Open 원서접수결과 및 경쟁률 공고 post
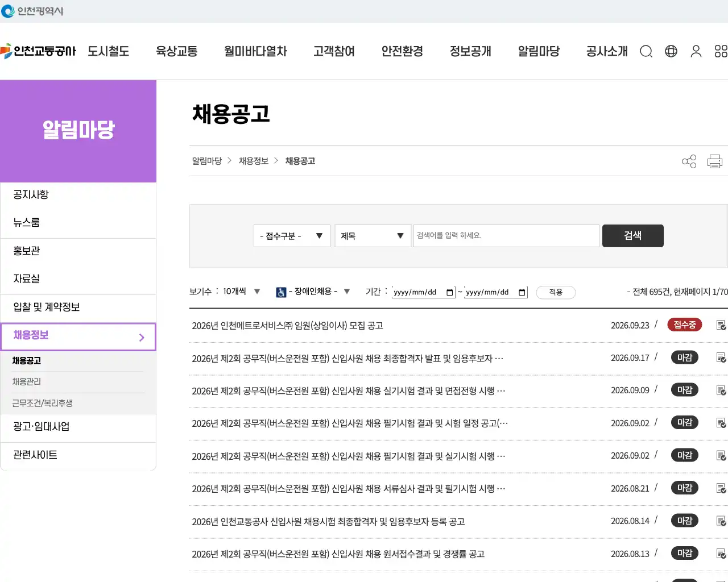The width and height of the screenshot is (728, 582). 338,554
